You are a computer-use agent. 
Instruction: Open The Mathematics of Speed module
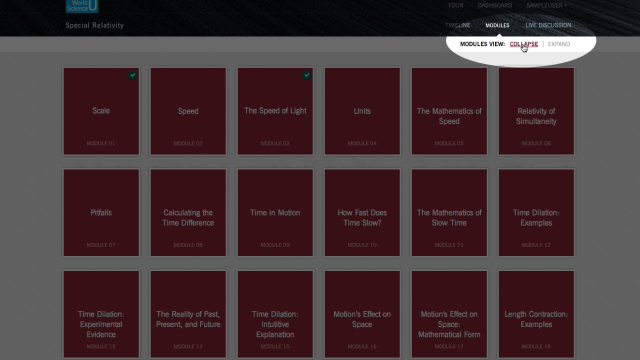pos(449,111)
